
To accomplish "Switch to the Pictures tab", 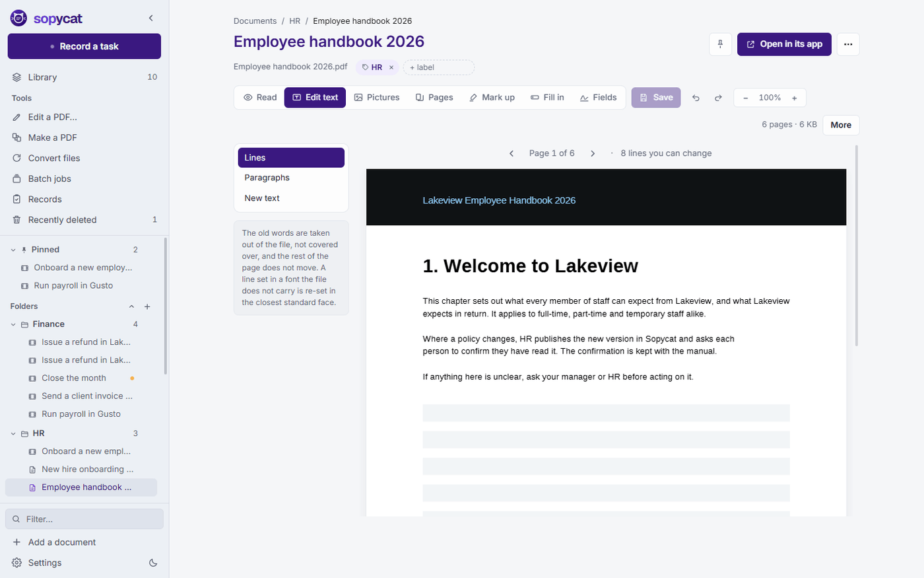I will point(377,98).
